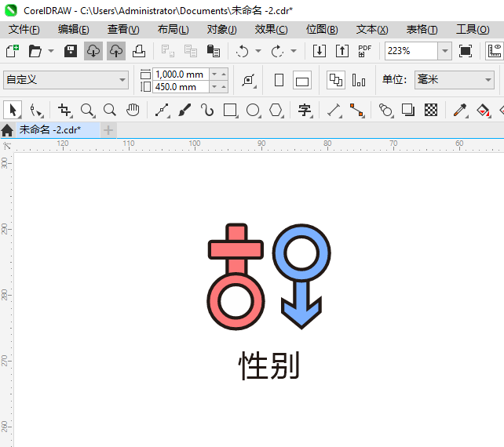Select the second magnifier tool

110,110
